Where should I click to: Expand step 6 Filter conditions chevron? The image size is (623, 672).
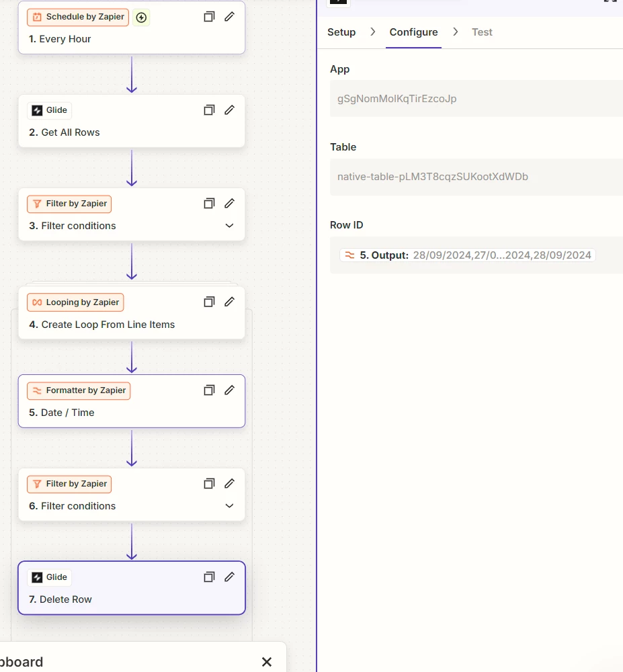pyautogui.click(x=230, y=506)
